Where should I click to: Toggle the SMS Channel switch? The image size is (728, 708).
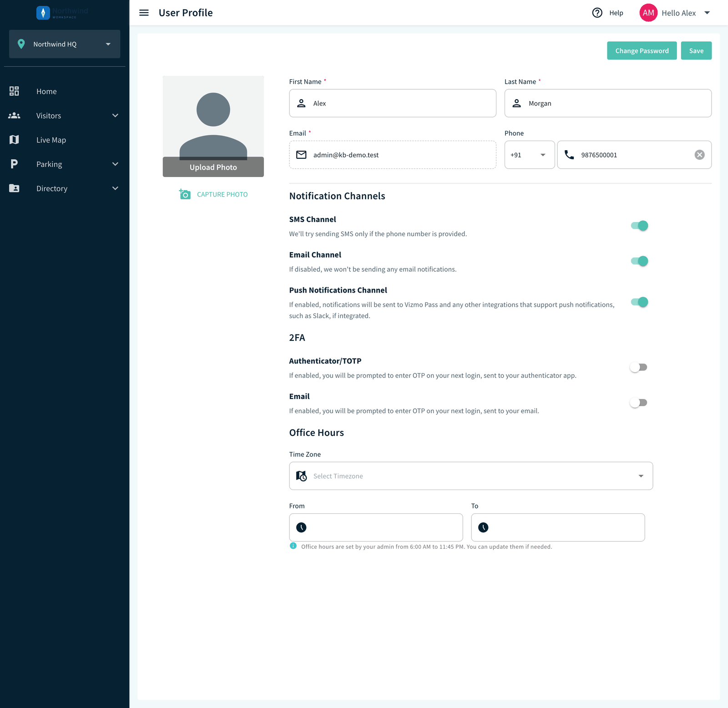(x=639, y=226)
